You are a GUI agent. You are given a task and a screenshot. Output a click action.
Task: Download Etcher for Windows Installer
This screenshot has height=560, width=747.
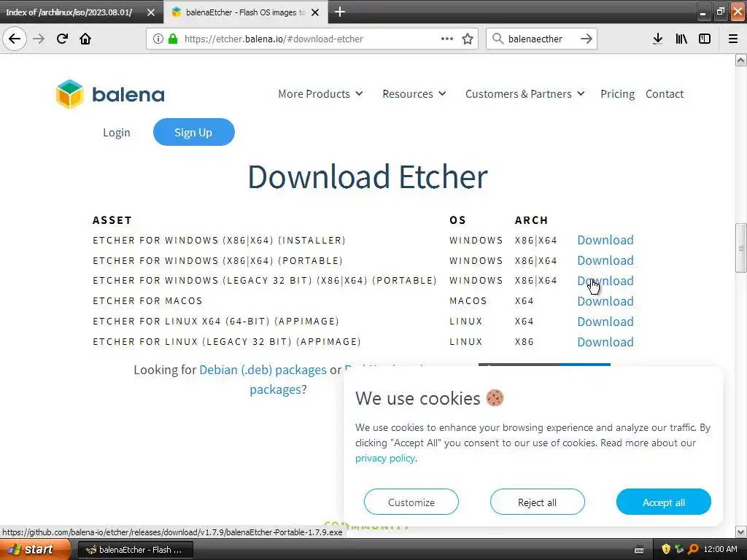click(x=605, y=239)
